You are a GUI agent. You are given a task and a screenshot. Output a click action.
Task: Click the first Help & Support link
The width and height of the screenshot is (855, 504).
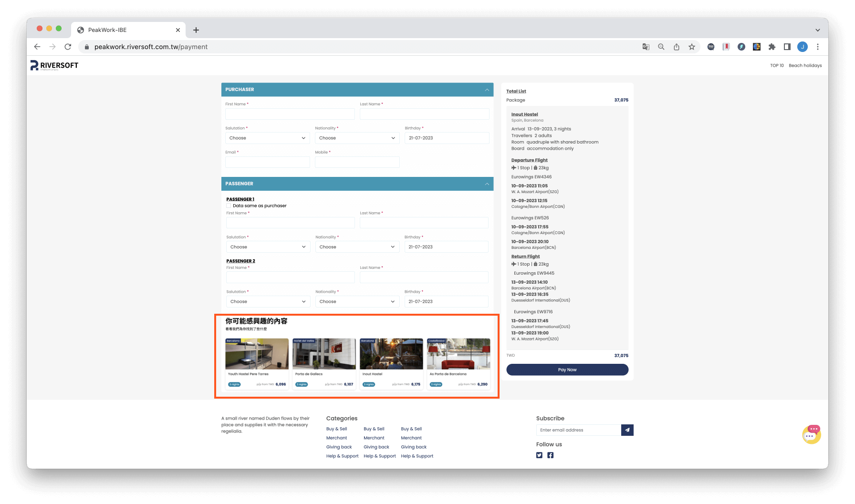(x=342, y=456)
